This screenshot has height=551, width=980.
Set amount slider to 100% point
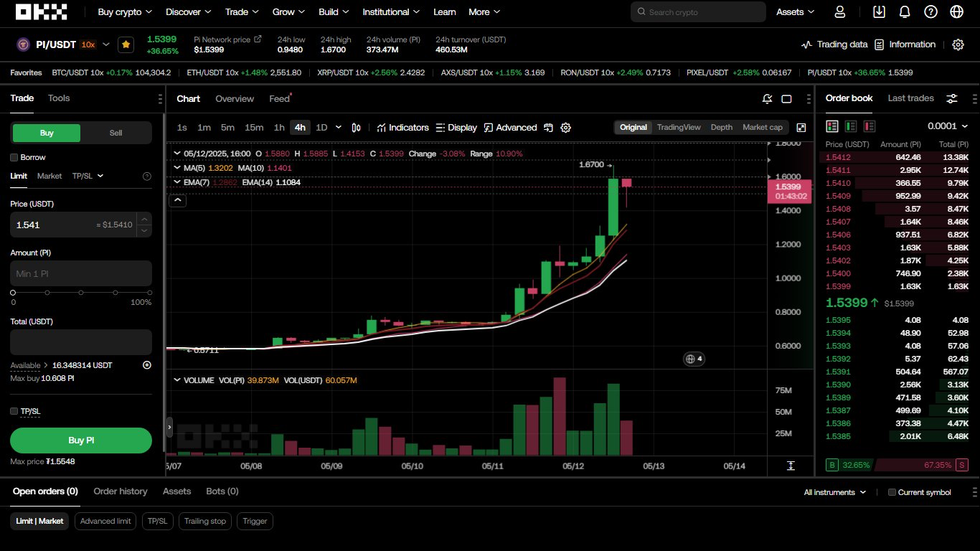[149, 293]
